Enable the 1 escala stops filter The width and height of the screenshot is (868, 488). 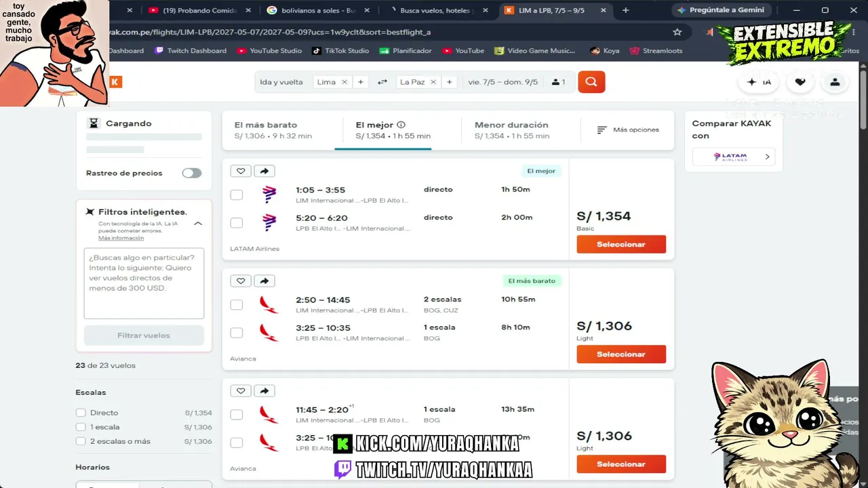click(81, 427)
